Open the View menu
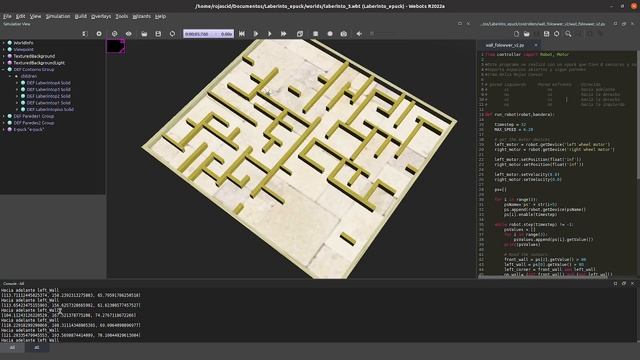640x360 pixels. (36, 16)
